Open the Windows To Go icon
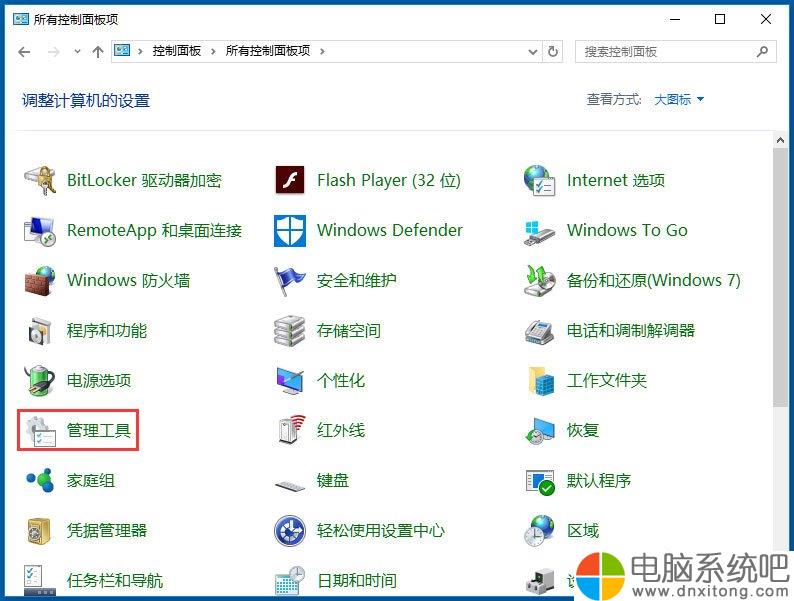 tap(539, 232)
